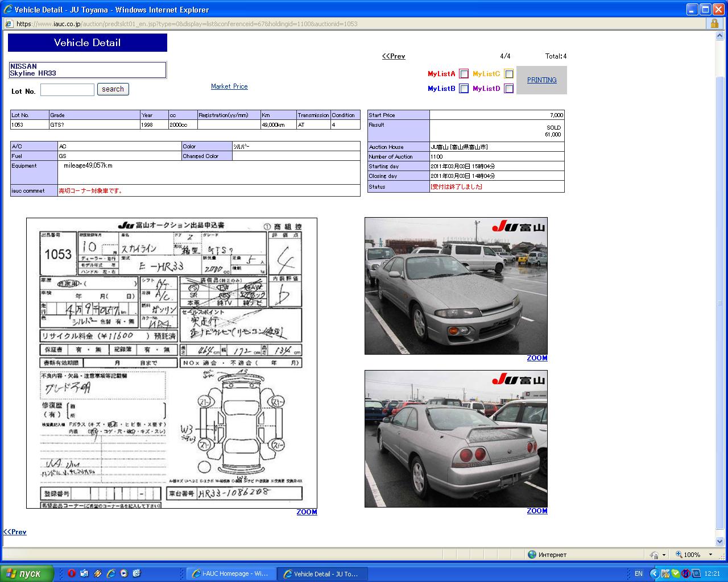
Task: Click the protected mode lock icon in status bar
Action: pos(655,555)
